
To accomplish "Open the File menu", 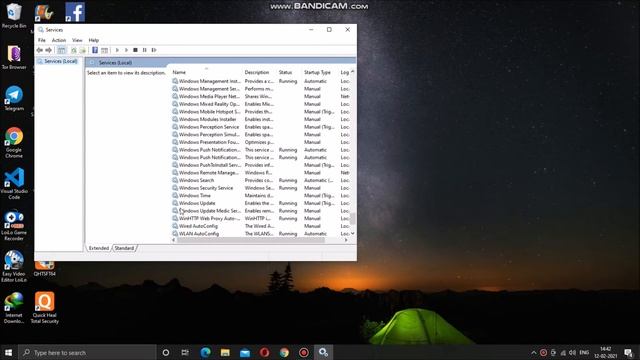I will 42,40.
